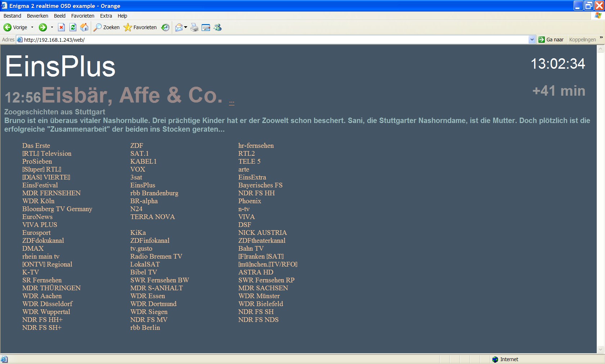
Task: Expand the Back button history dropdown
Action: [x=32, y=27]
